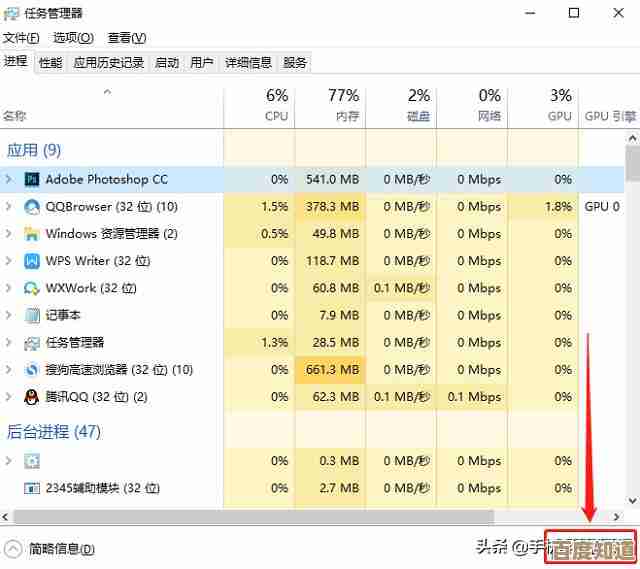The image size is (640, 569).
Task: Sort by the 内存 column header
Action: click(x=343, y=105)
